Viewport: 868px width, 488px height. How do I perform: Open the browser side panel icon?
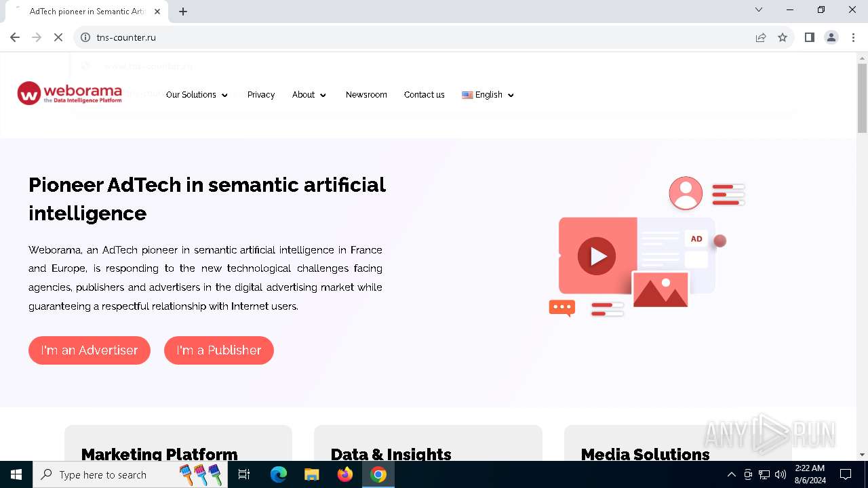810,37
